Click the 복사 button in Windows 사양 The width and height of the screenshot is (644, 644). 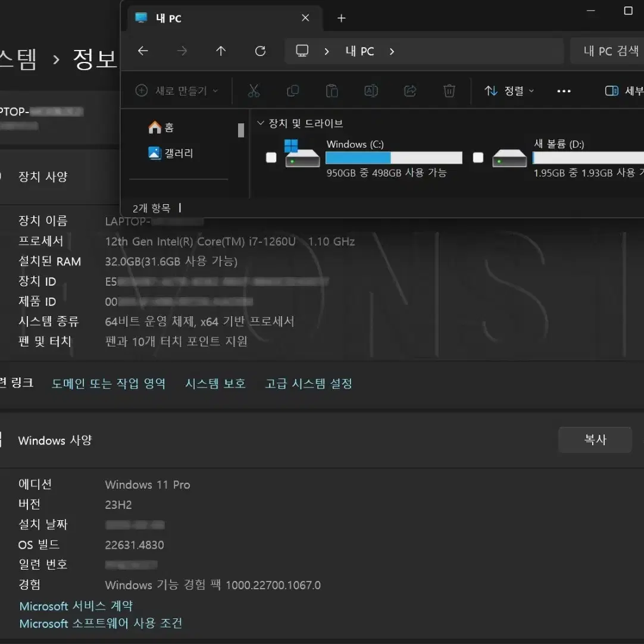[x=595, y=440]
